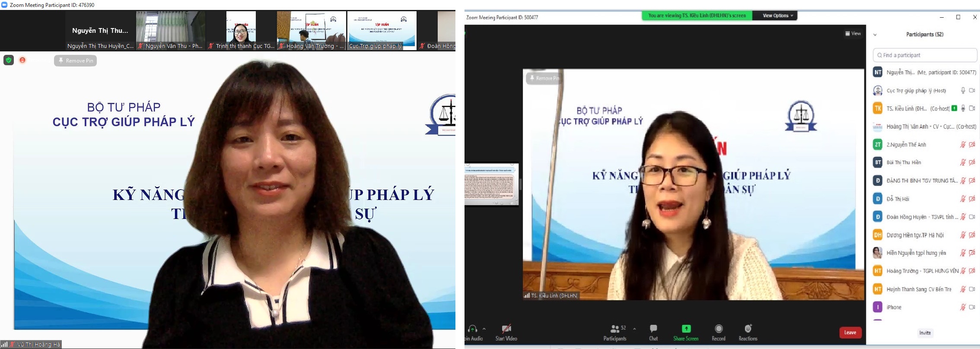Click the red Leave button

tap(850, 332)
